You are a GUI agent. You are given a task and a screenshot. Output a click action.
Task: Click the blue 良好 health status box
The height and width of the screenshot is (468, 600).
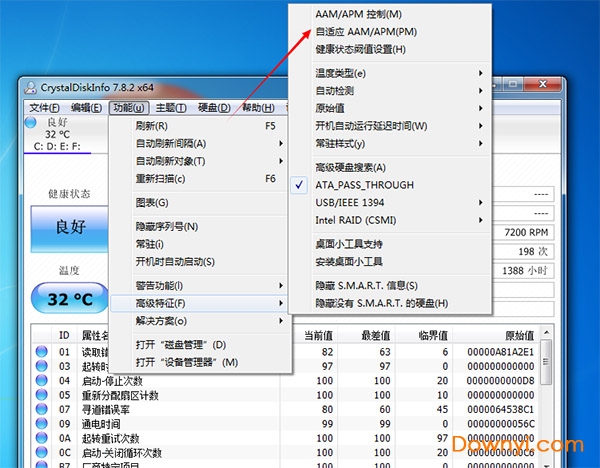[69, 226]
